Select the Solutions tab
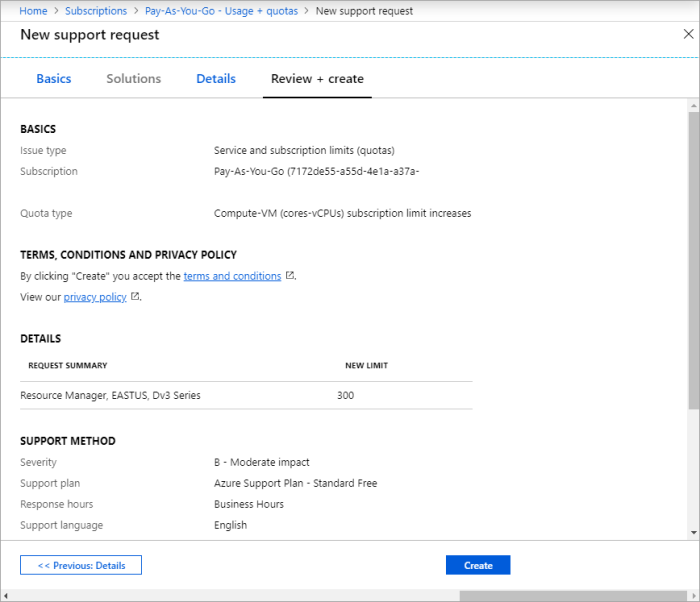 (x=133, y=79)
